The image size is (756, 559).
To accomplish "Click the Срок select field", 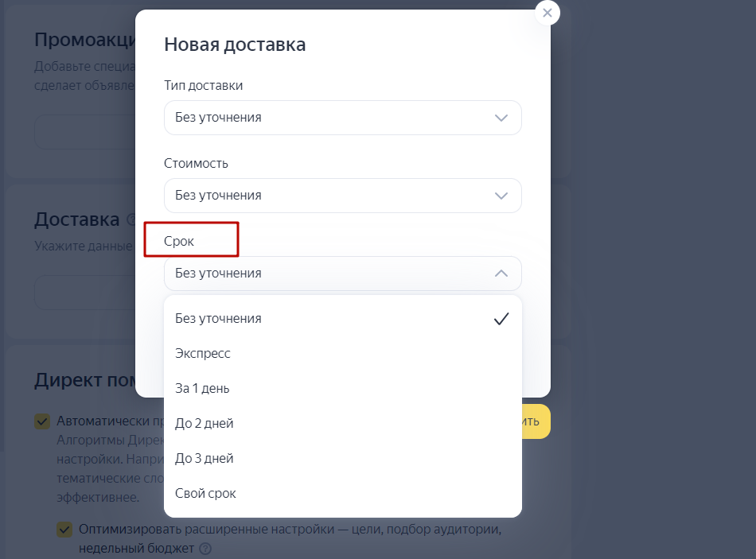I will (343, 274).
